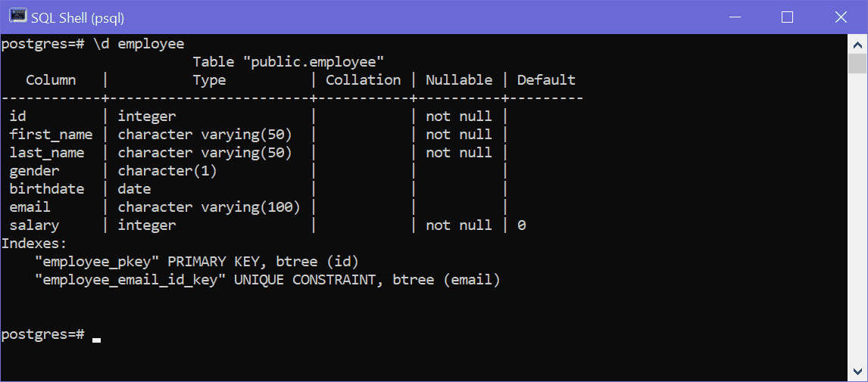
Task: Click the "employee_pkey" index line
Action: 196,262
